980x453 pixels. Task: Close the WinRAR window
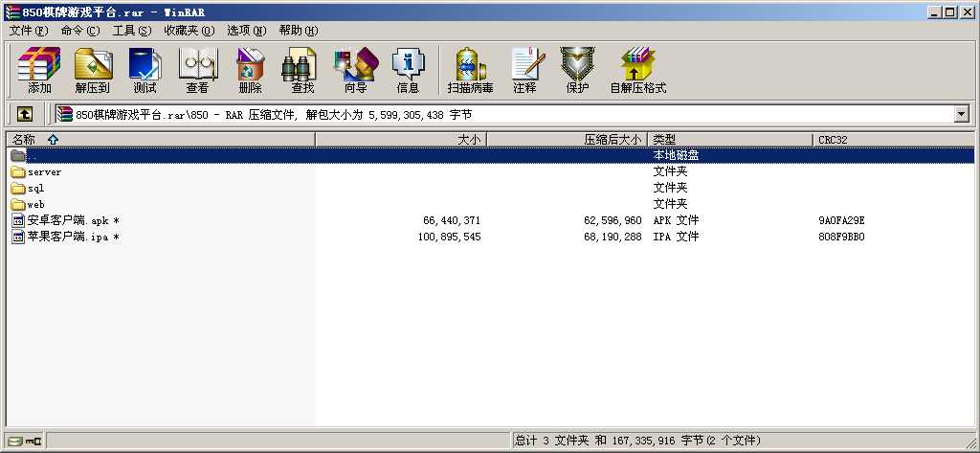coord(967,11)
